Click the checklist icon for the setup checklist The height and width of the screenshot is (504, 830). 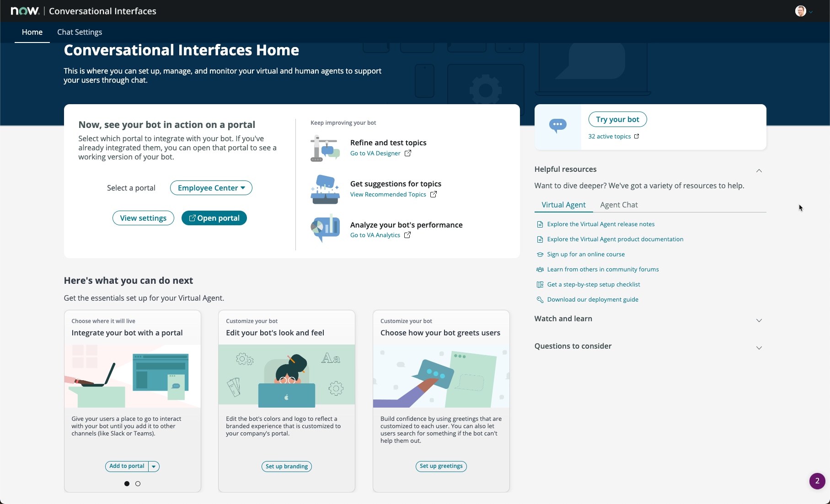click(x=540, y=284)
